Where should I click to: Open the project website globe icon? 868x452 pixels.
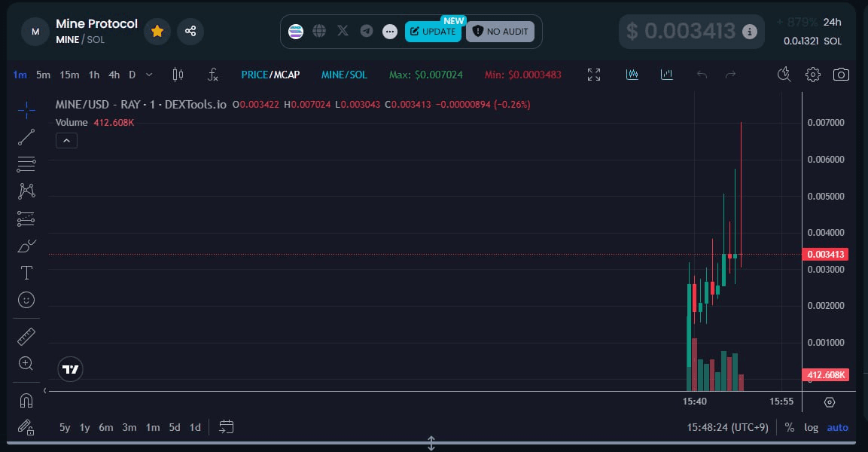pos(319,31)
